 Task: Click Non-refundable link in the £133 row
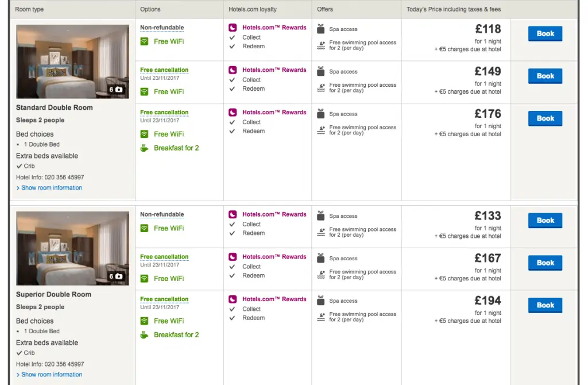[x=162, y=214]
